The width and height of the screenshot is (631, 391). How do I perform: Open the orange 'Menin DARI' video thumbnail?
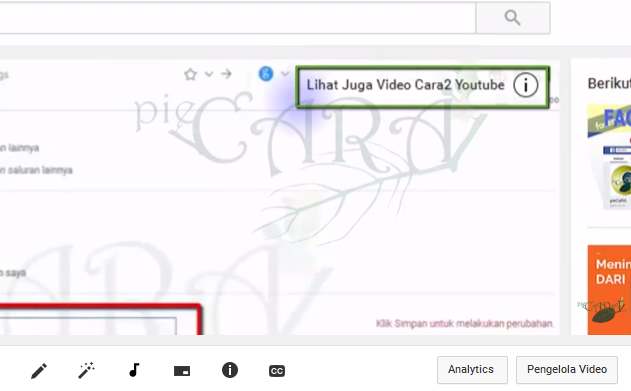[x=609, y=290]
